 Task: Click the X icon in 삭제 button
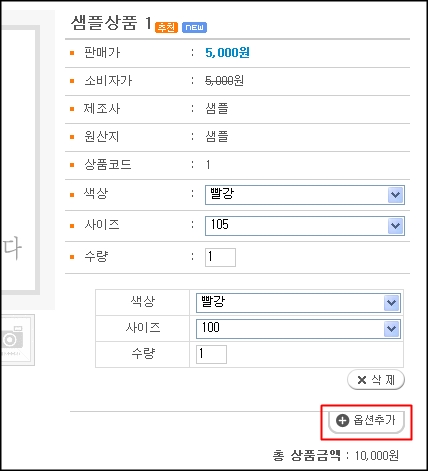362,380
